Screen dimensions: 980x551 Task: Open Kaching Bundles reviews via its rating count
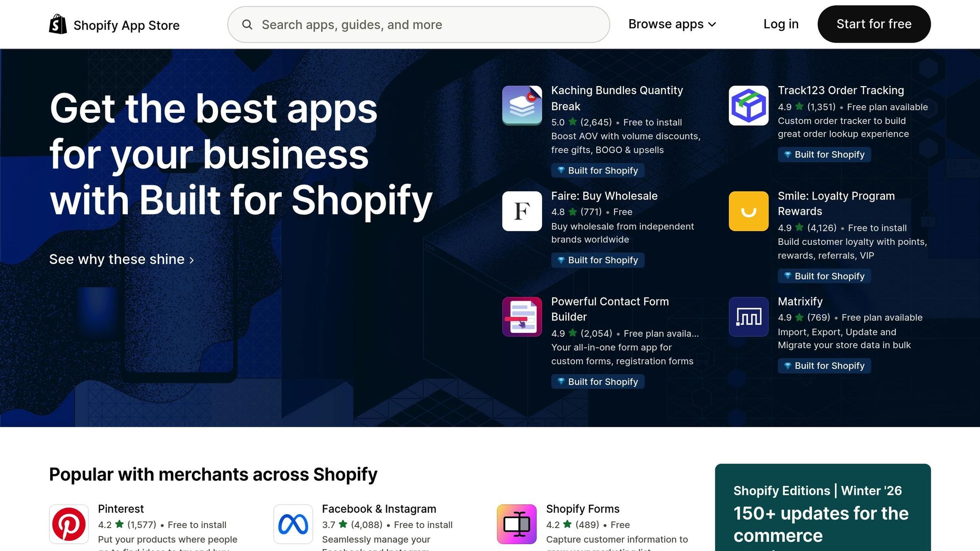[595, 122]
